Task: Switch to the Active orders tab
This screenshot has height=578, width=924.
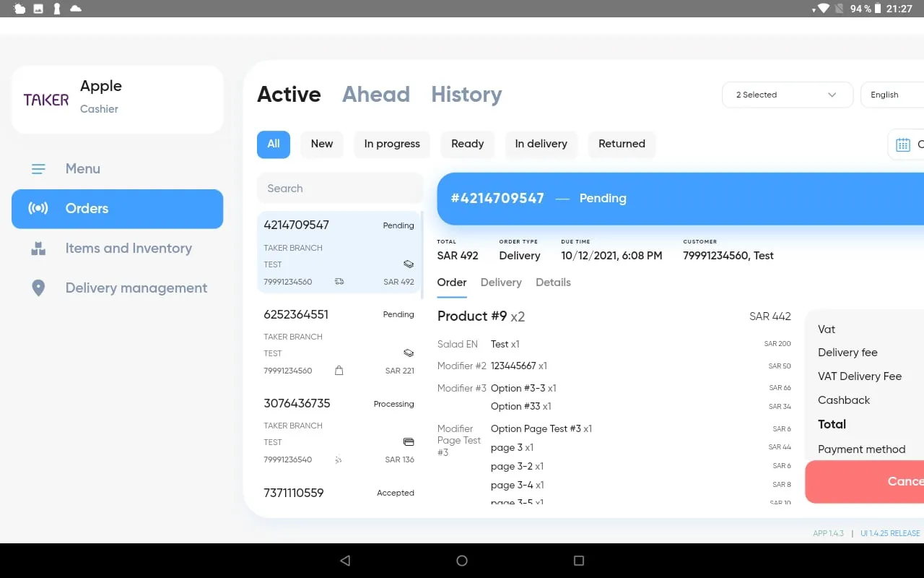Action: coord(289,95)
